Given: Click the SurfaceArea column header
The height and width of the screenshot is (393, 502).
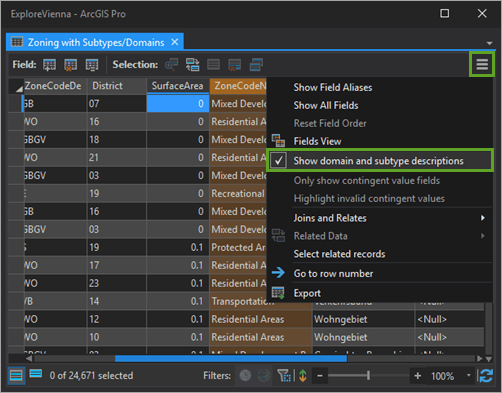Looking at the screenshot, I should click(x=178, y=86).
